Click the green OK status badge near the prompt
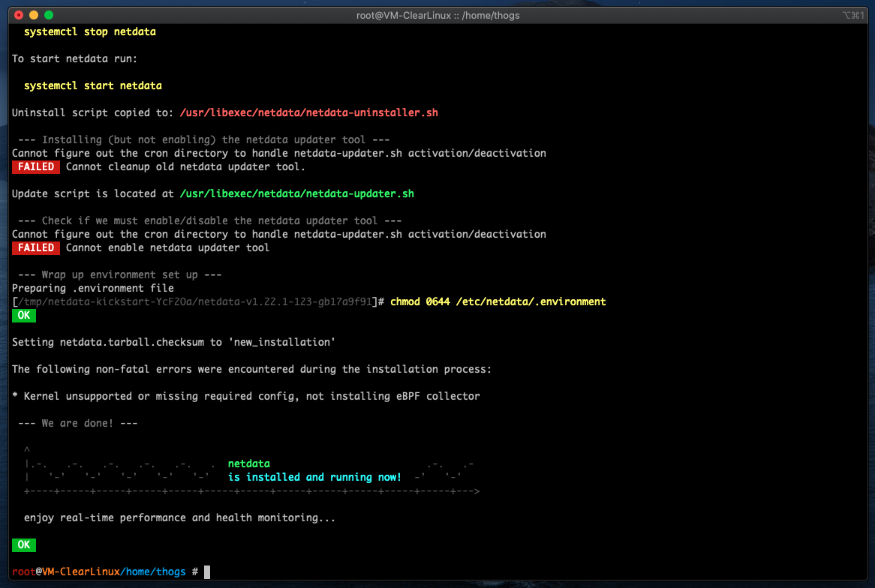The width and height of the screenshot is (875, 588). click(x=23, y=544)
